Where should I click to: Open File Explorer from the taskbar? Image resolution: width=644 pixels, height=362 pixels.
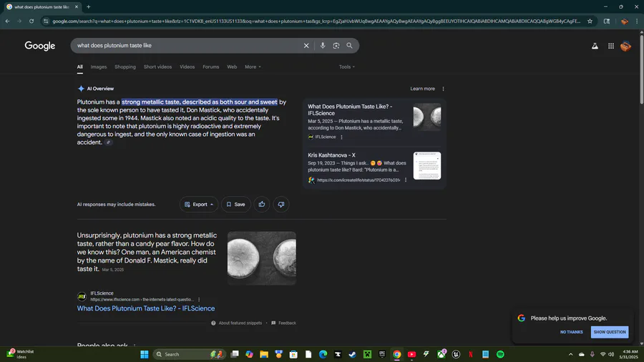coord(263,354)
